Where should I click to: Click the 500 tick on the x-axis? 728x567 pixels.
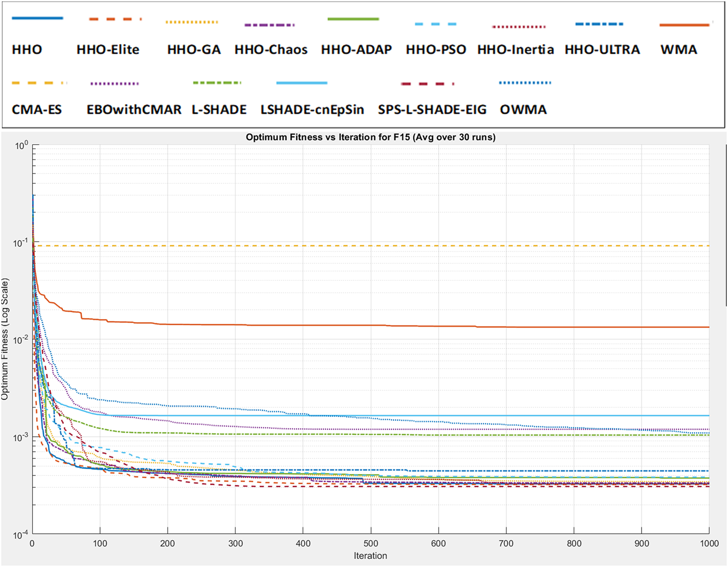click(x=371, y=543)
